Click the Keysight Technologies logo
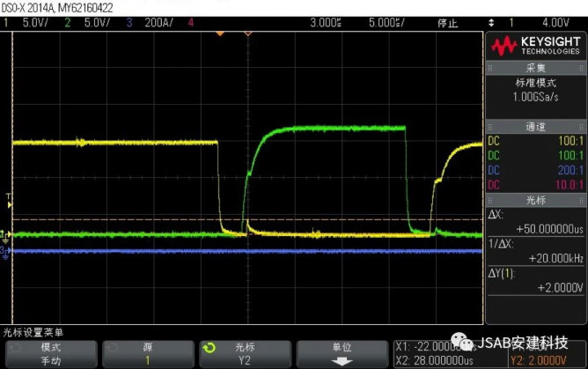 (535, 46)
